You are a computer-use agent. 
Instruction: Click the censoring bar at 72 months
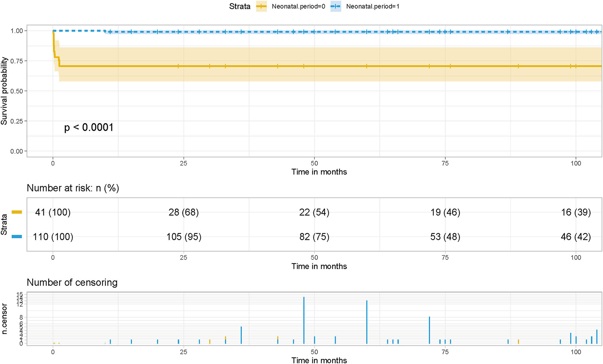tap(429, 330)
